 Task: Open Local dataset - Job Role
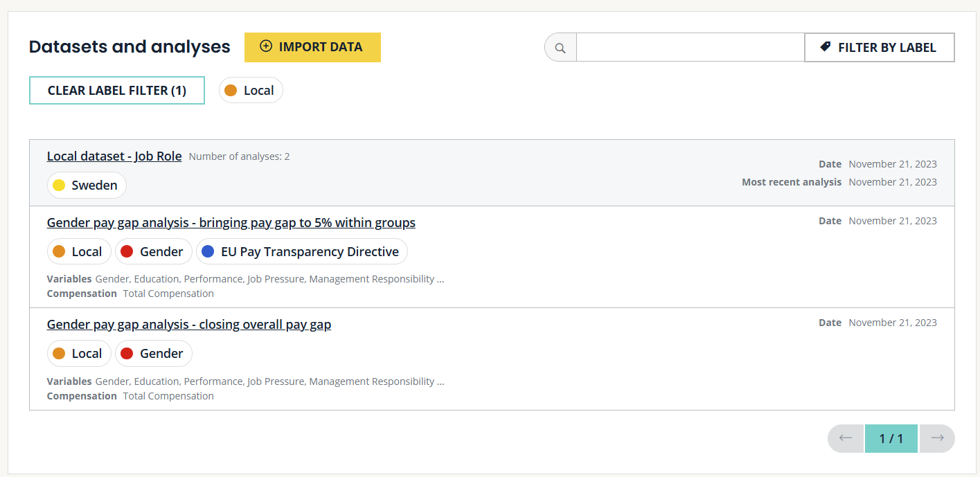[114, 156]
